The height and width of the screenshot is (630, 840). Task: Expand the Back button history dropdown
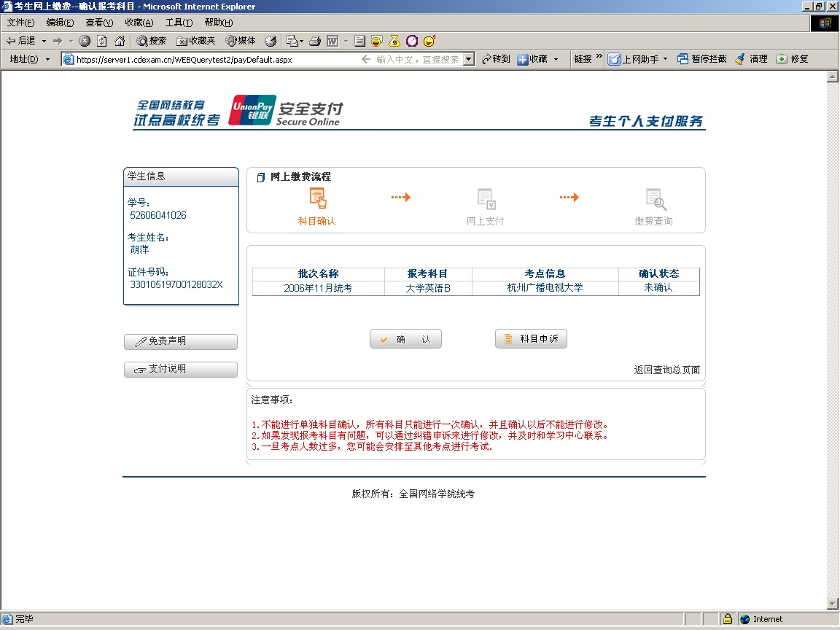[44, 41]
